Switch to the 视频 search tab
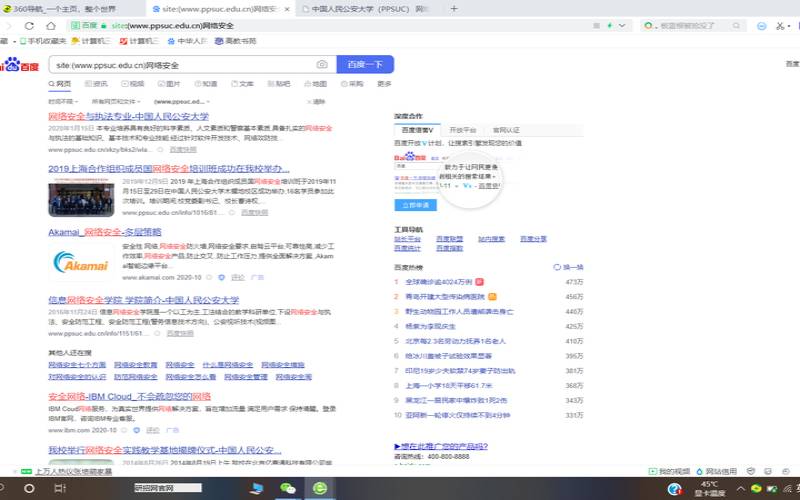The height and width of the screenshot is (500, 800). pyautogui.click(x=133, y=84)
